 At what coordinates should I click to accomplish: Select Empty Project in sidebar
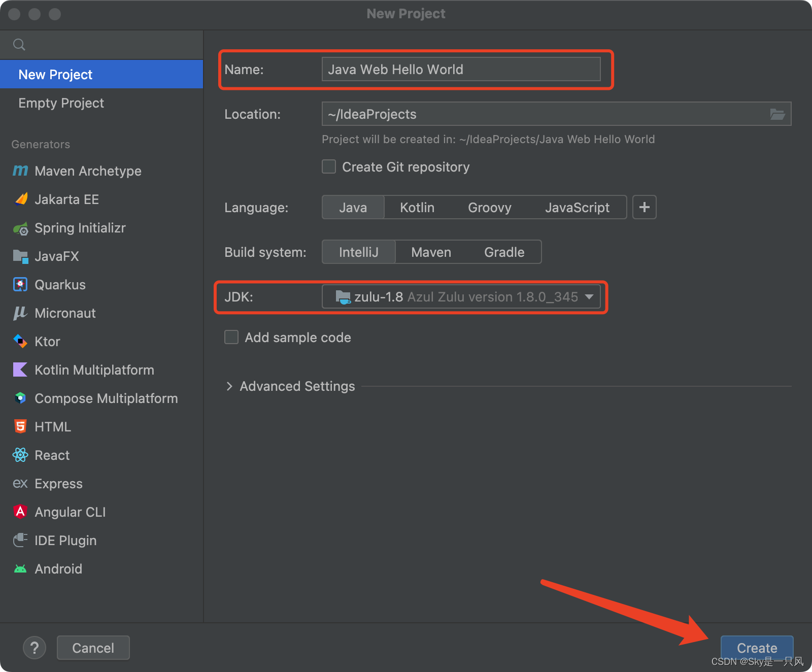[x=101, y=103]
